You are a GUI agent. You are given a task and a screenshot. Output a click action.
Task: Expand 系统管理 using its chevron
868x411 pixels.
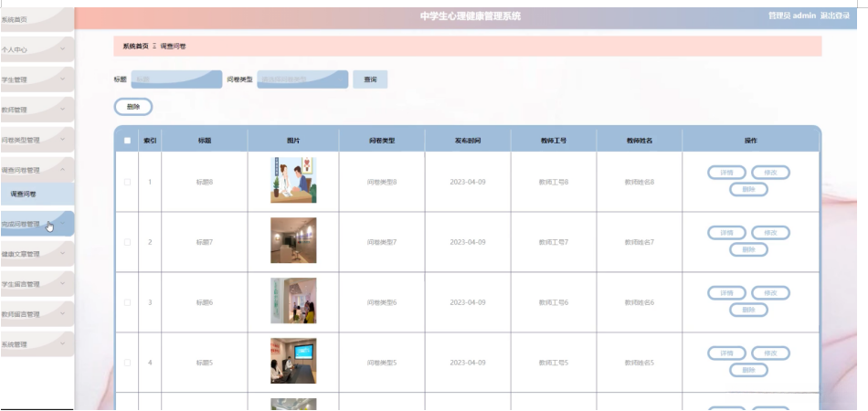(62, 343)
